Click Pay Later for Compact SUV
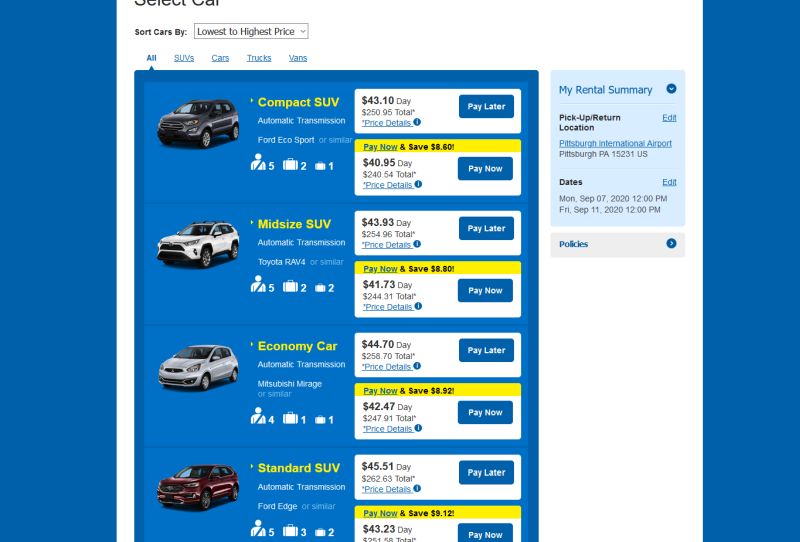The height and width of the screenshot is (542, 800). (486, 106)
